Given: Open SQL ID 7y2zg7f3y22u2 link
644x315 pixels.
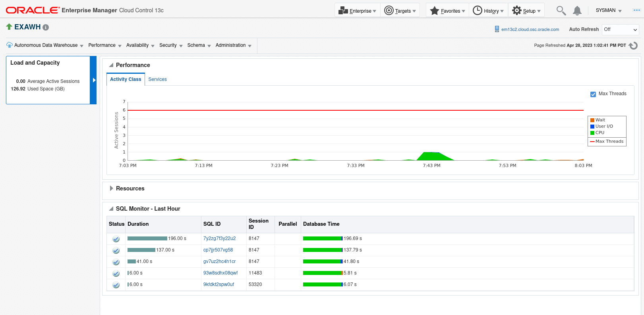Looking at the screenshot, I should 219,238.
